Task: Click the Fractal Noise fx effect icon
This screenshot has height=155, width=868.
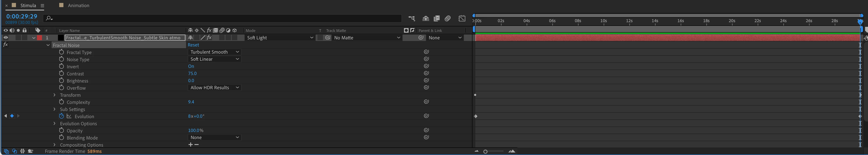Action: pos(5,45)
